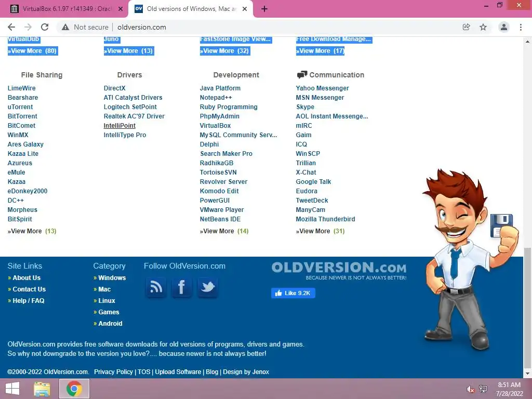Image resolution: width=532 pixels, height=399 pixels.
Task: Select the Old versions of Windows tab
Action: click(x=191, y=9)
